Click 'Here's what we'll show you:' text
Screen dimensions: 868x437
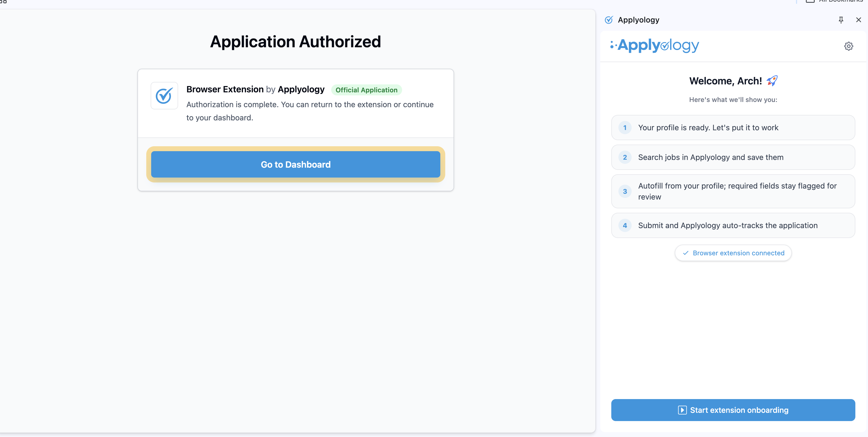(x=733, y=100)
